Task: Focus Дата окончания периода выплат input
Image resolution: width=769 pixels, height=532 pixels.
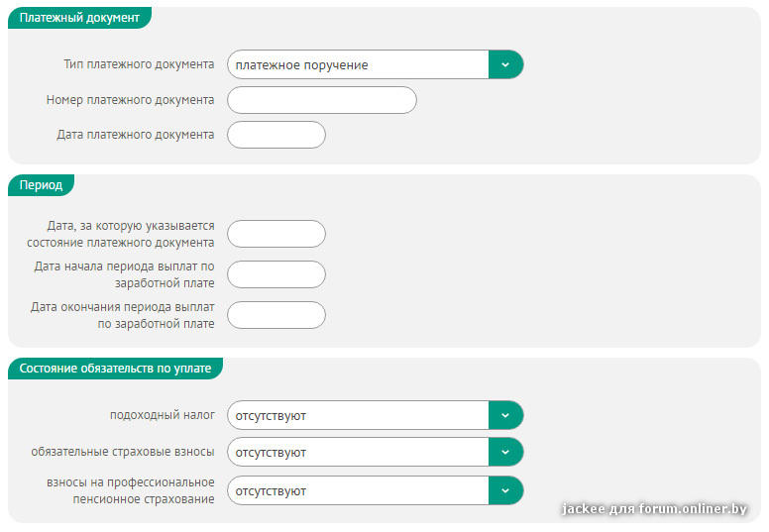Action: coord(275,315)
